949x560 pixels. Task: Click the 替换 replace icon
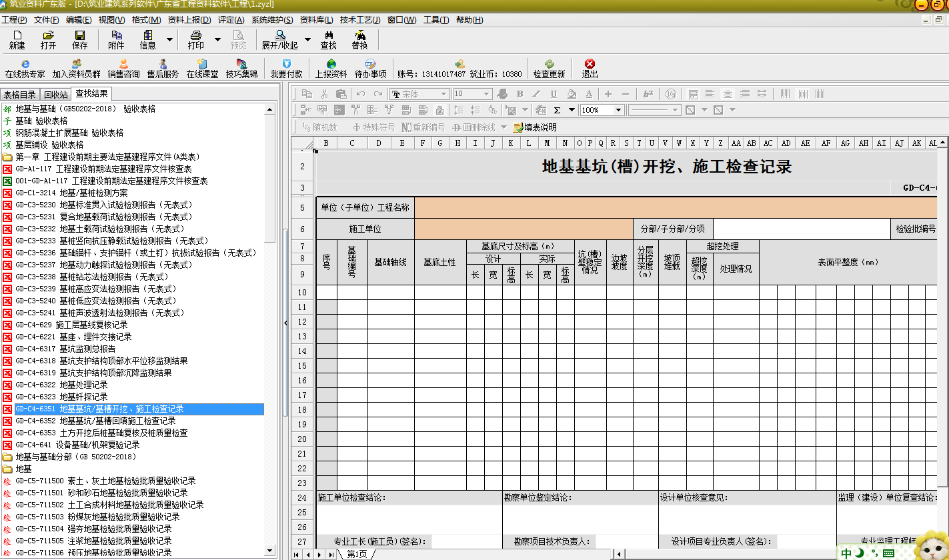359,39
